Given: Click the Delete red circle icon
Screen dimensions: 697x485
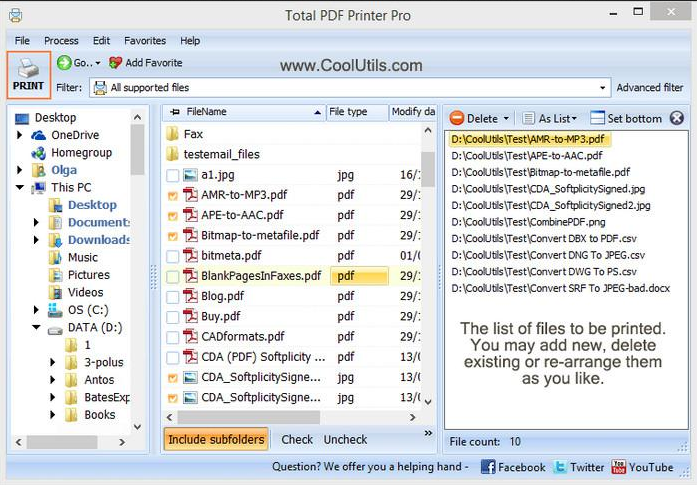Looking at the screenshot, I should pyautogui.click(x=457, y=118).
